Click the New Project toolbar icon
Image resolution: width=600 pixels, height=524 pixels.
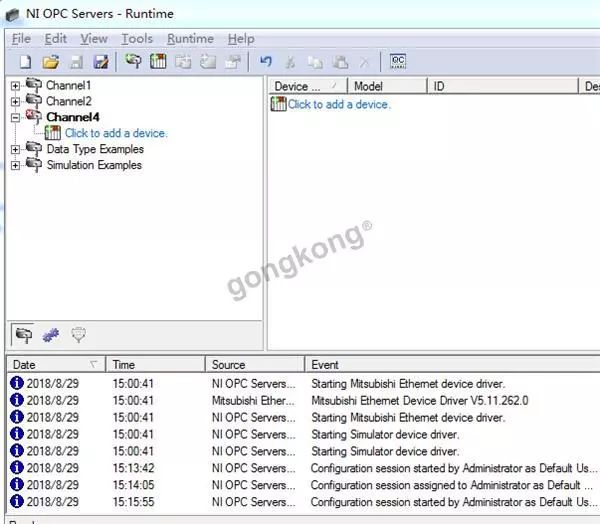26,62
